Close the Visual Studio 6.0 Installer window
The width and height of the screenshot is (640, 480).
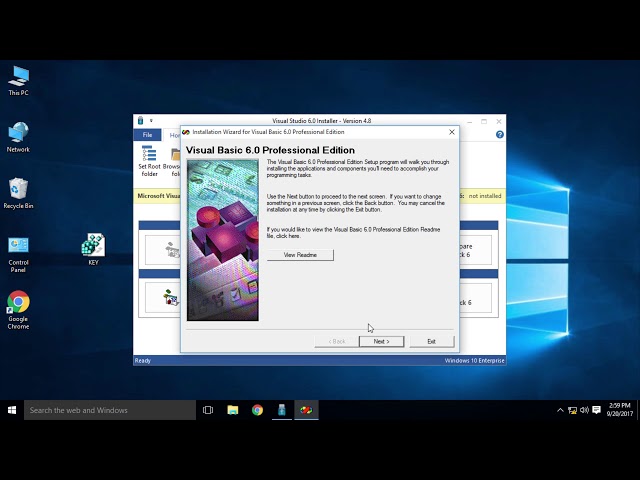click(x=498, y=121)
